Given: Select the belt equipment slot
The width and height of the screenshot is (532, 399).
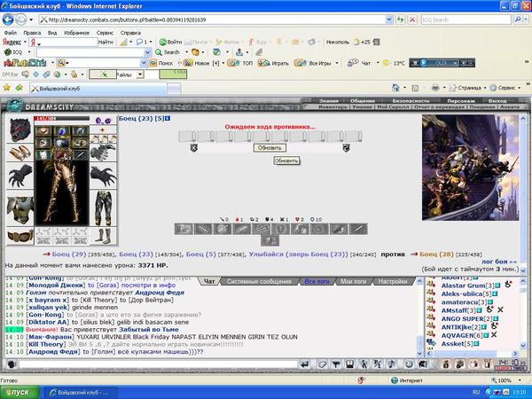Looking at the screenshot, I should click(x=20, y=236).
